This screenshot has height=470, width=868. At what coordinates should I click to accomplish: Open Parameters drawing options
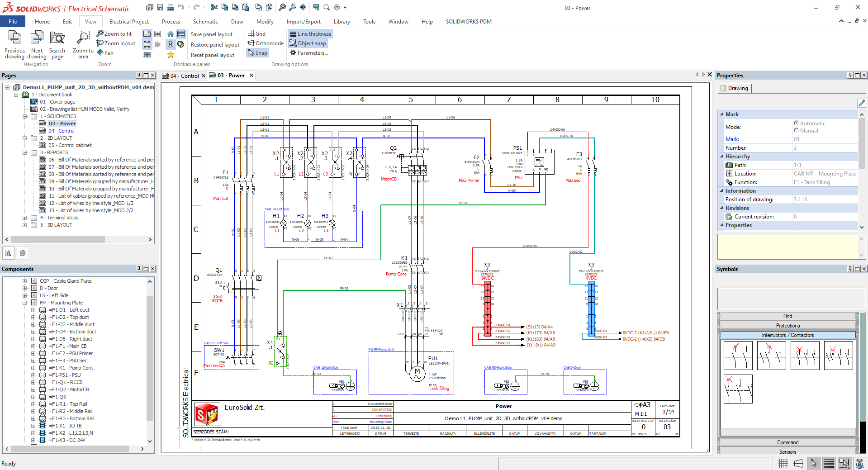[309, 53]
